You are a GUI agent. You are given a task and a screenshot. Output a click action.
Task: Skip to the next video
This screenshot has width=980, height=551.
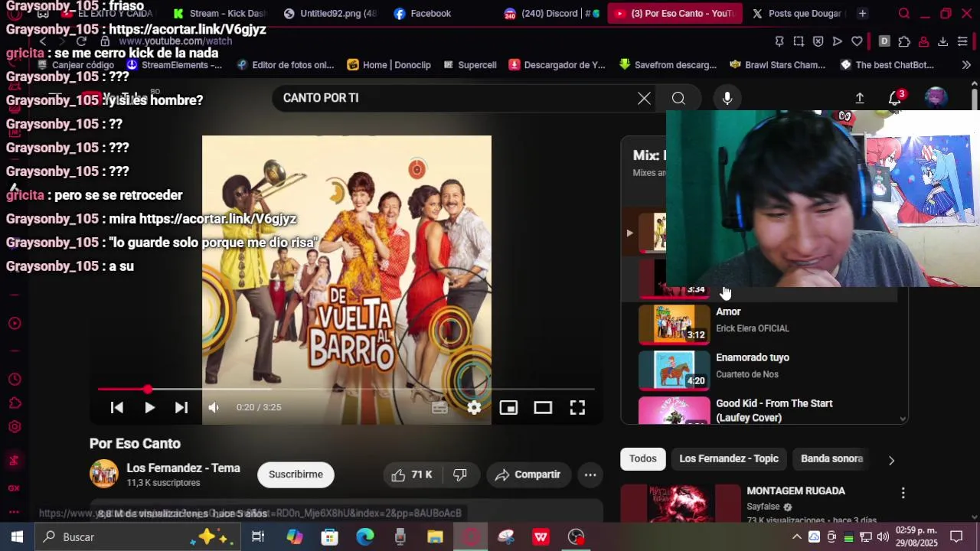click(181, 408)
